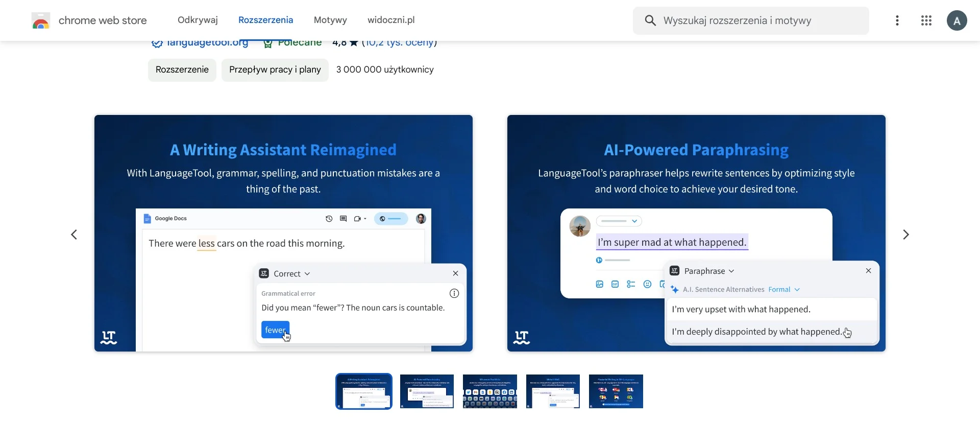980x444 pixels.
Task: Open the widoczni.pl navigation item
Action: (x=391, y=20)
